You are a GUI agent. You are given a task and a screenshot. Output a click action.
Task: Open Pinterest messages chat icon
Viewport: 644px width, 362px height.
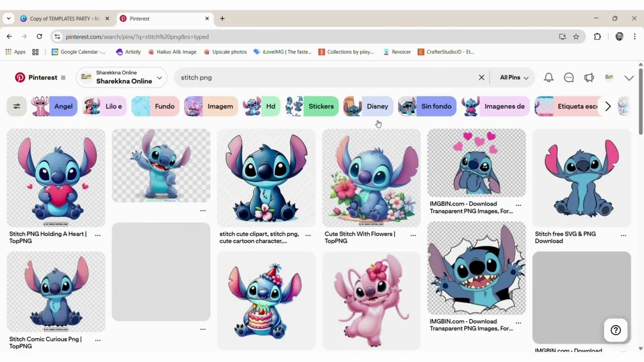(x=569, y=77)
